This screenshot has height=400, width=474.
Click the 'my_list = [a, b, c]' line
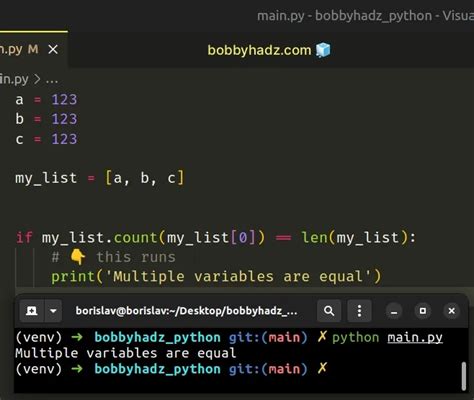click(99, 178)
